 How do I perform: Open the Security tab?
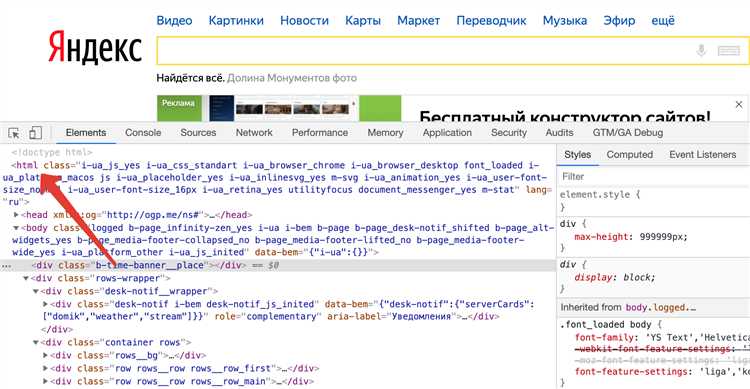pyautogui.click(x=509, y=133)
